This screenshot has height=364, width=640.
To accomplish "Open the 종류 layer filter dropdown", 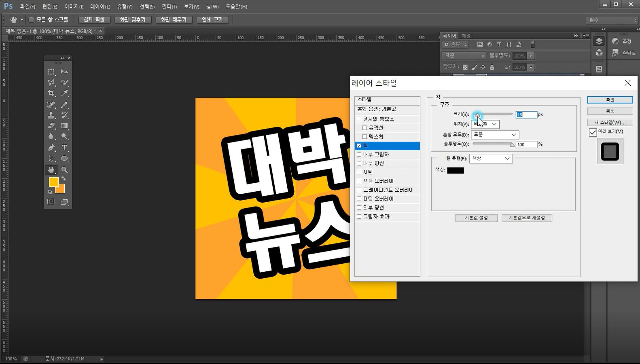I will pos(455,44).
